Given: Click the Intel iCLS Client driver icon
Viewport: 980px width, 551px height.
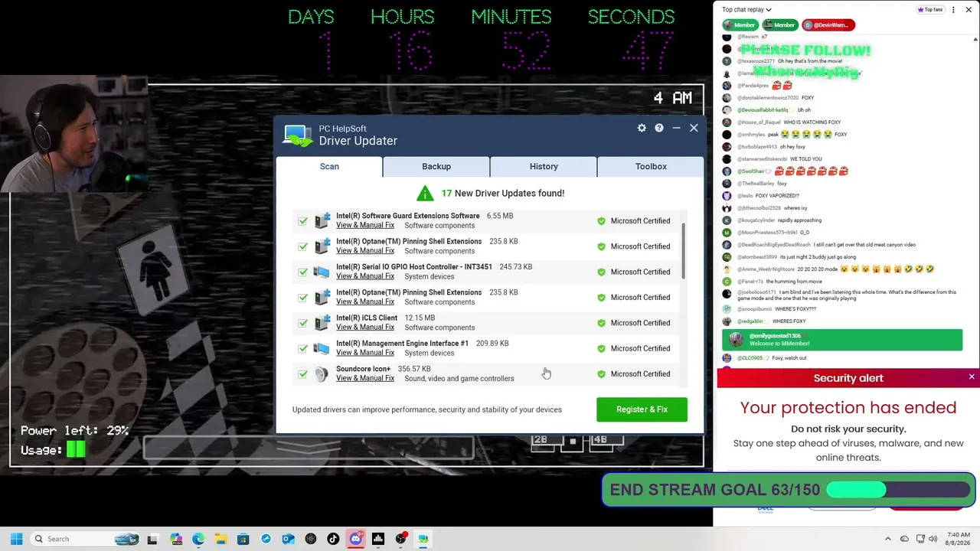Looking at the screenshot, I should pos(322,323).
